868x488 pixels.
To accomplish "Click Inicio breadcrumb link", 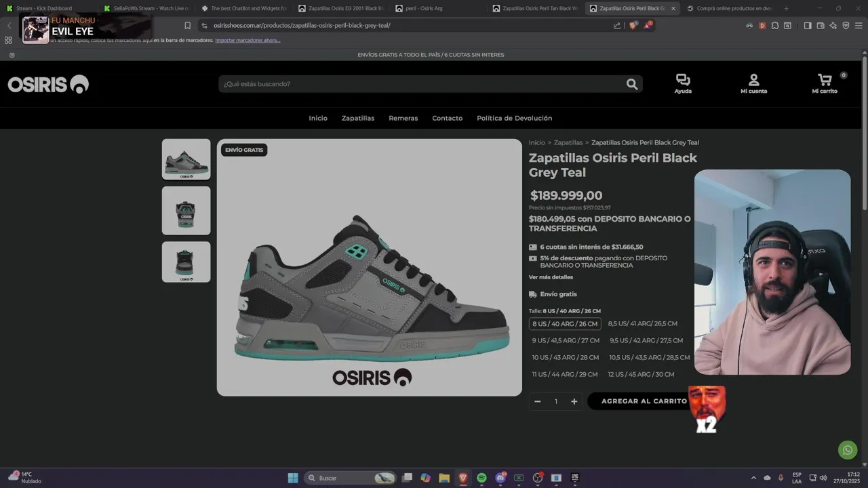I will (x=537, y=142).
